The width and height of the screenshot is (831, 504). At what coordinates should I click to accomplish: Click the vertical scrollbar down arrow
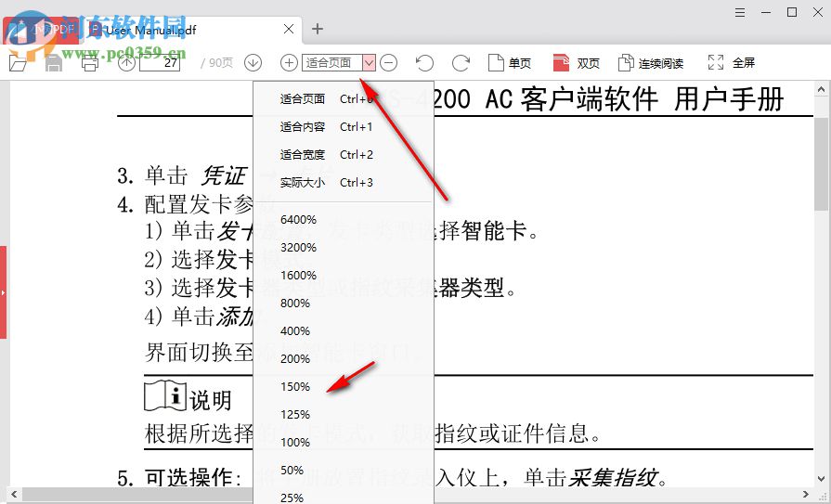[822, 479]
